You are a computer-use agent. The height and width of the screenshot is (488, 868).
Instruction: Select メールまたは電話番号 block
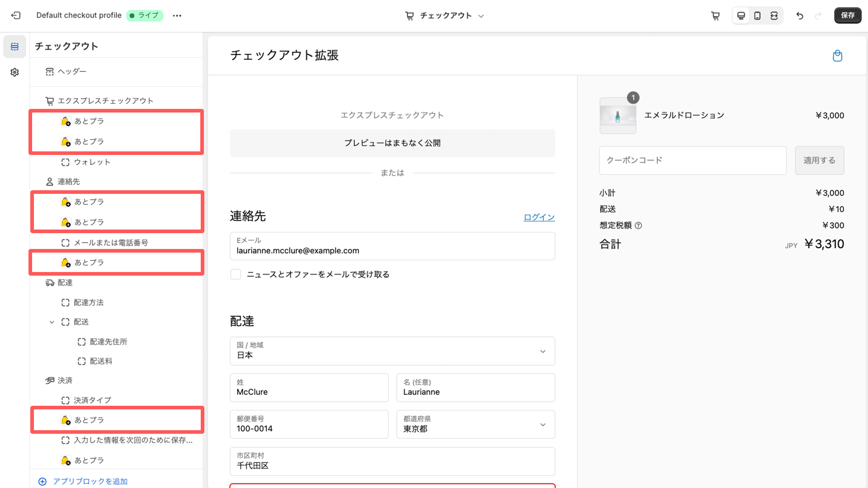pos(116,243)
